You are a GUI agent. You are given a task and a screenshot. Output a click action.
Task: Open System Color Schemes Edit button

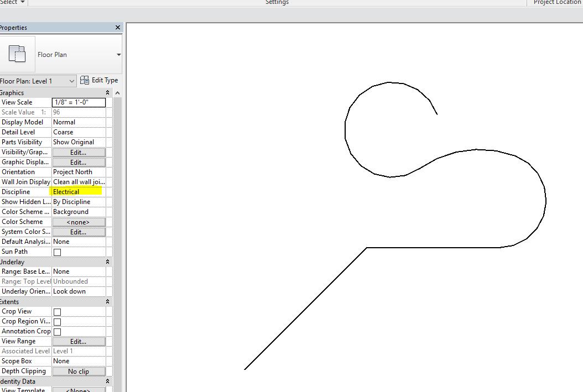[79, 232]
